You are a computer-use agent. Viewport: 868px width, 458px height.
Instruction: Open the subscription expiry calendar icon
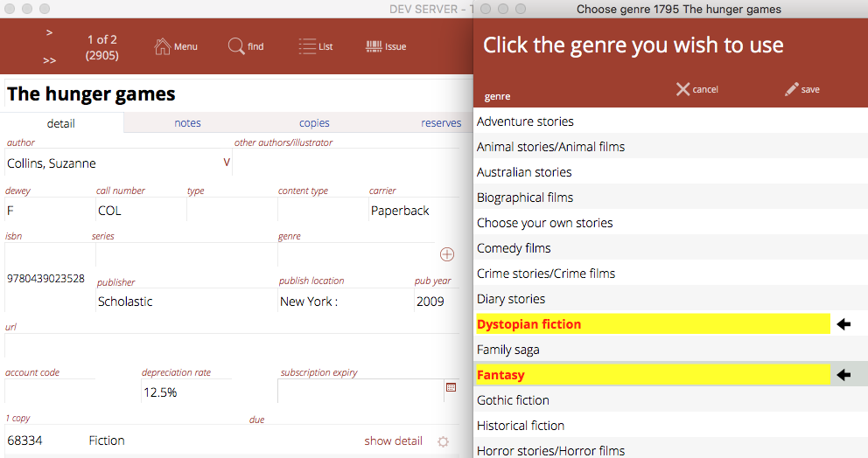[451, 386]
